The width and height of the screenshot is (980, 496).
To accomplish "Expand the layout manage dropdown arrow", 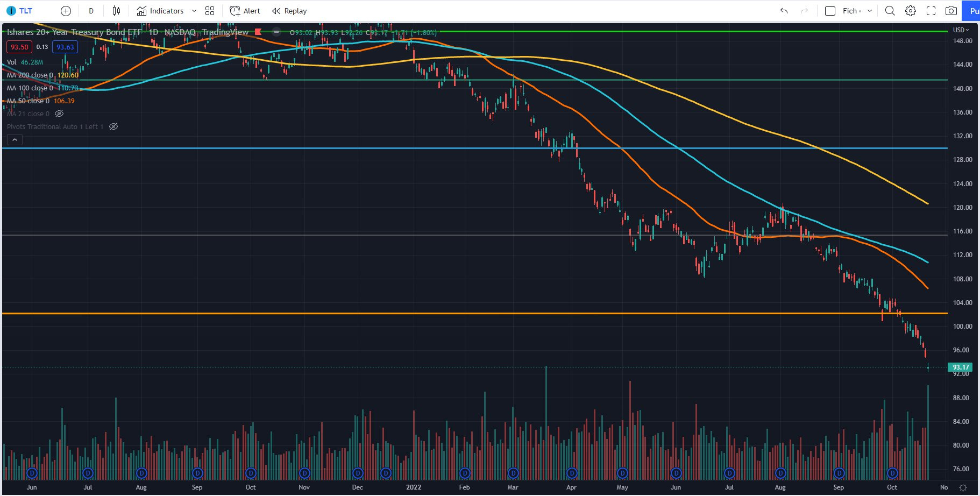I will pyautogui.click(x=870, y=11).
